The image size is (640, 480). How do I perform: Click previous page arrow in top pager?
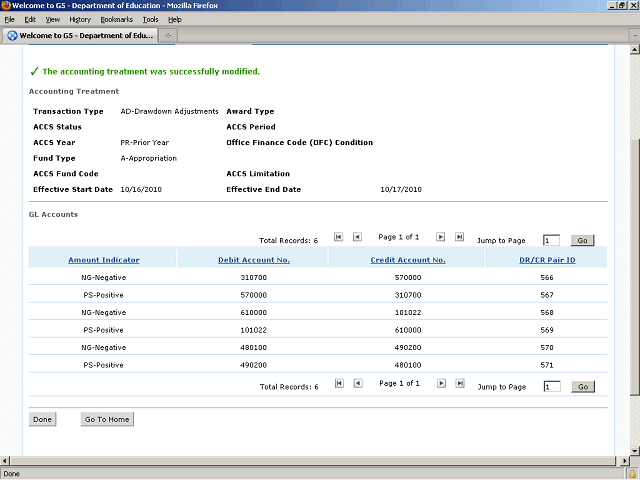(x=357, y=237)
